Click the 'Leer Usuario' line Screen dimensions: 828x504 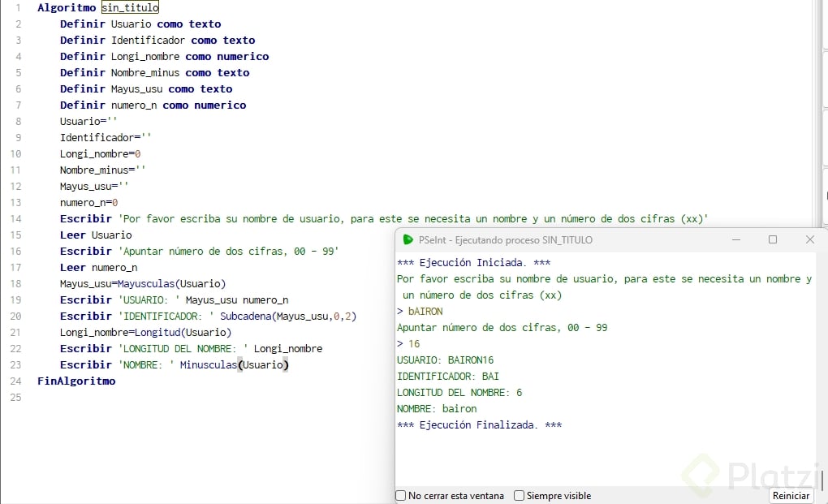[96, 235]
